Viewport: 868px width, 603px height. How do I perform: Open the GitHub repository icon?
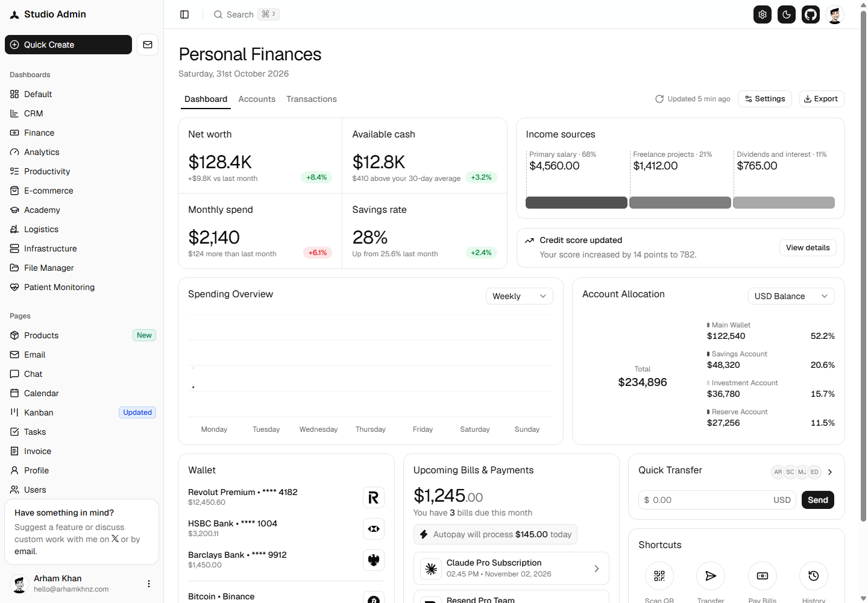point(811,14)
